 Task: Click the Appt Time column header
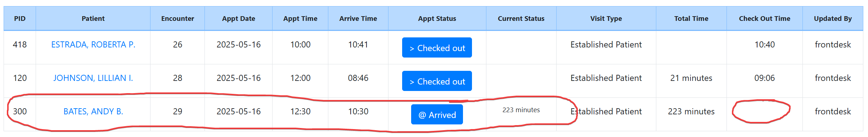(300, 18)
